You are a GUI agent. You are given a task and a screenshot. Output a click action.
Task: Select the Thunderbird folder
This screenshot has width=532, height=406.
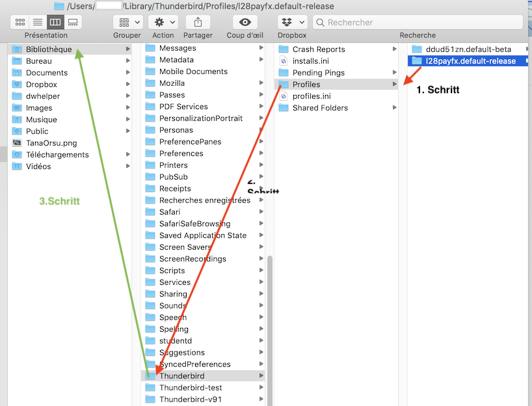[203, 376]
